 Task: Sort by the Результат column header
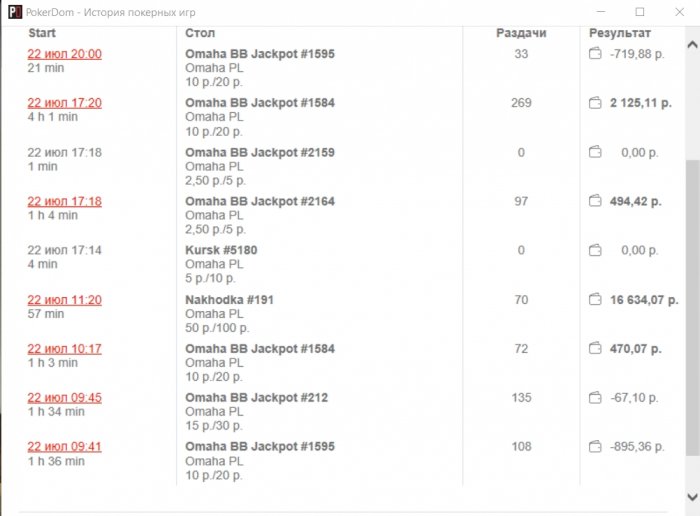620,33
